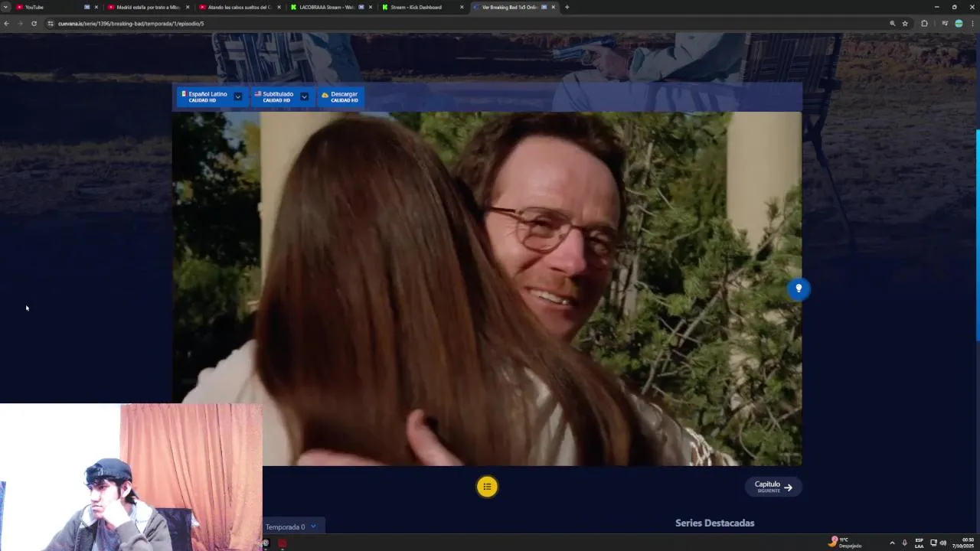Click the browser forward arrow
The width and height of the screenshot is (980, 551).
pyautogui.click(x=20, y=24)
